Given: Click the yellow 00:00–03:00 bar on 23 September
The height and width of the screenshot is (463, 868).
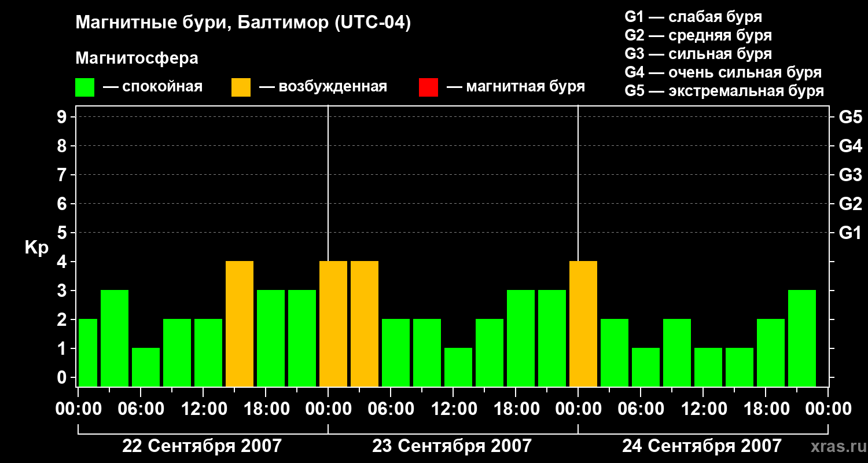Looking at the screenshot, I should pyautogui.click(x=333, y=324).
